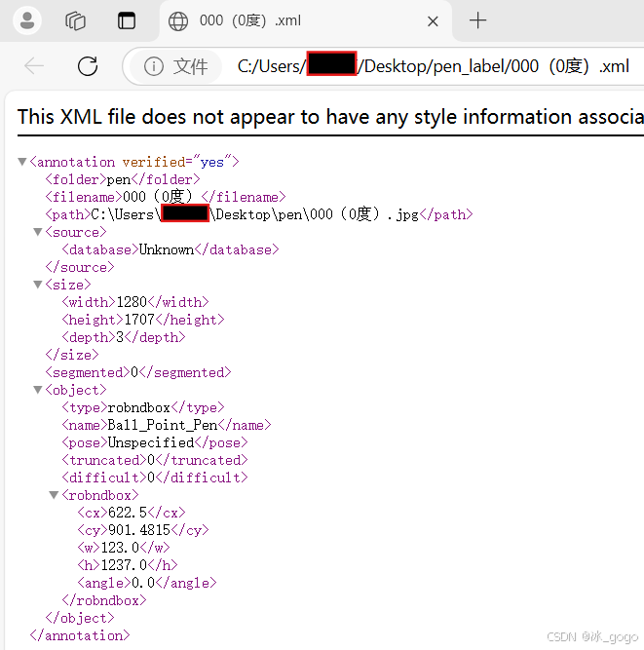Image resolution: width=644 pixels, height=650 pixels.
Task: Collapse the annotation root node
Action: (22, 161)
